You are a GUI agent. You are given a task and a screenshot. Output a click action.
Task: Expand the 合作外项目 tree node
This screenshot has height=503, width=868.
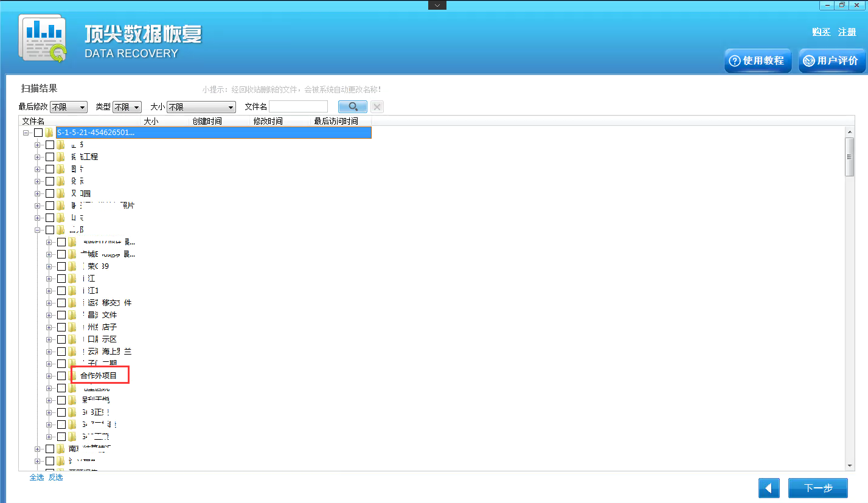click(49, 376)
